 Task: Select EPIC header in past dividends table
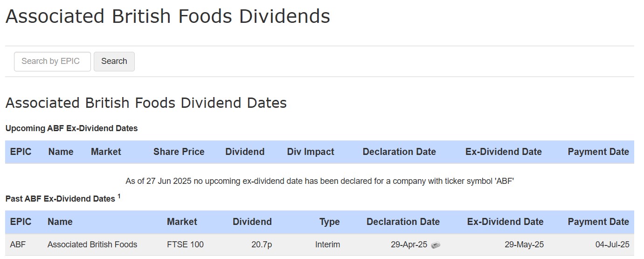[x=21, y=222]
